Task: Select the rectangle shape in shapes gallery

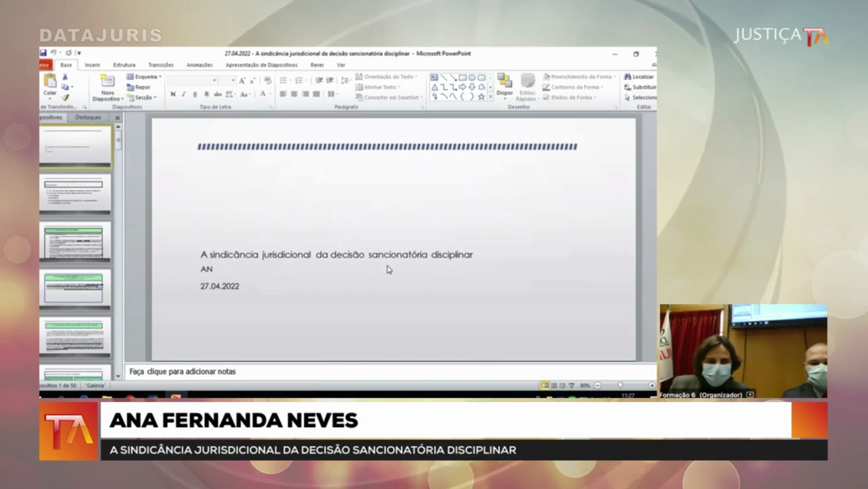Action: pos(462,78)
